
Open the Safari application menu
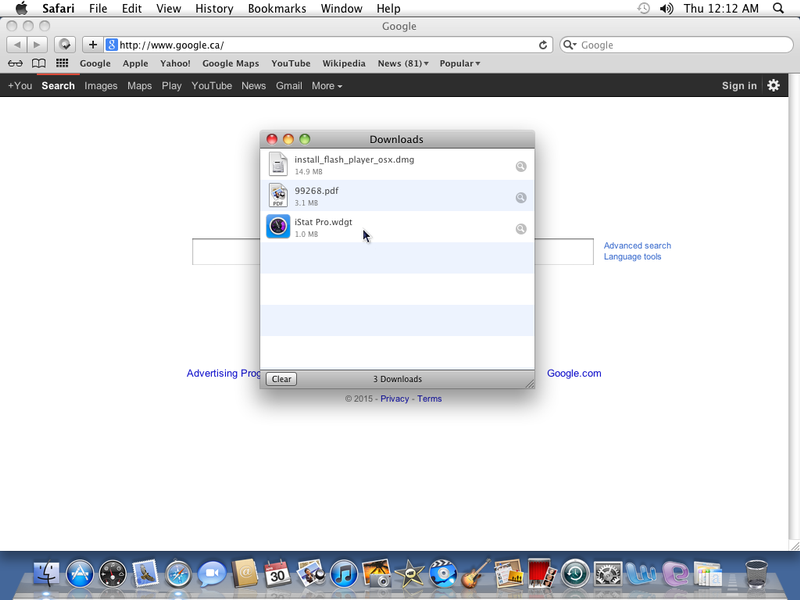coord(58,8)
